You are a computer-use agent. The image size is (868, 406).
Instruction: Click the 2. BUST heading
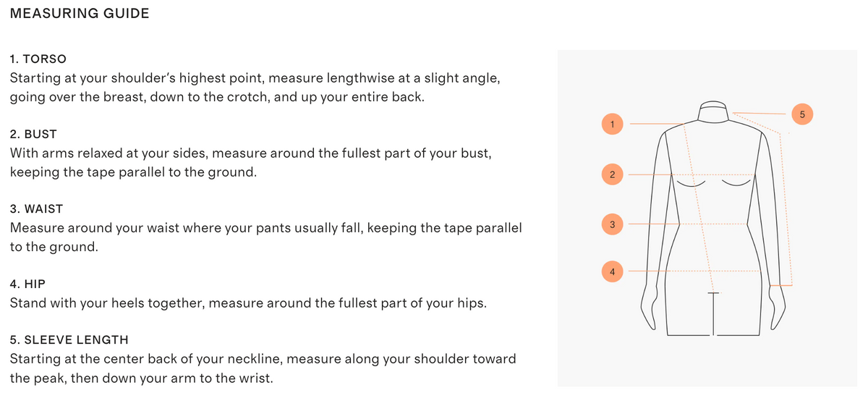[x=33, y=134]
